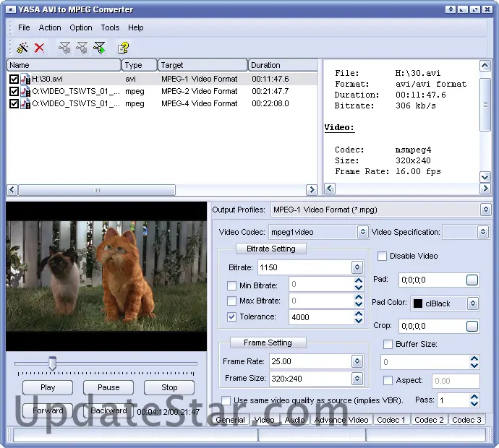Click the first grayed-out funnel toolbar icon

pos(64,48)
